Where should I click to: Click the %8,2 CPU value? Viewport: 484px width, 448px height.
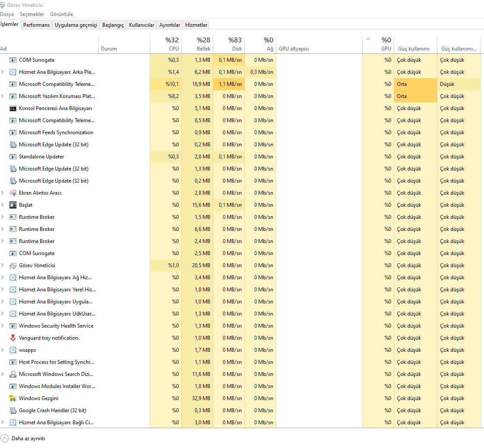(174, 96)
